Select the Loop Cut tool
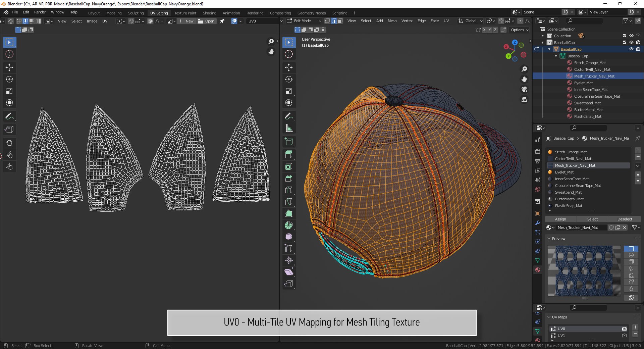The height and width of the screenshot is (349, 644). [289, 190]
